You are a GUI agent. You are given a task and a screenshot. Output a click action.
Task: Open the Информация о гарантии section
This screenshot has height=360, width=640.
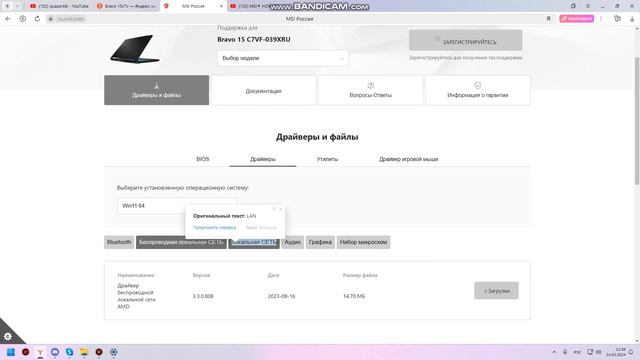point(478,90)
